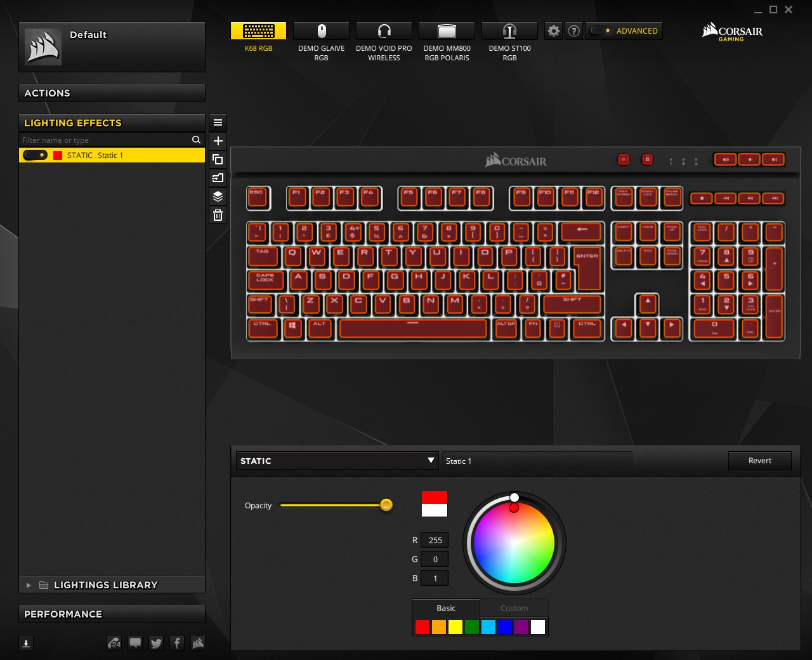Open the Facebook icon
812x660 pixels.
177,643
